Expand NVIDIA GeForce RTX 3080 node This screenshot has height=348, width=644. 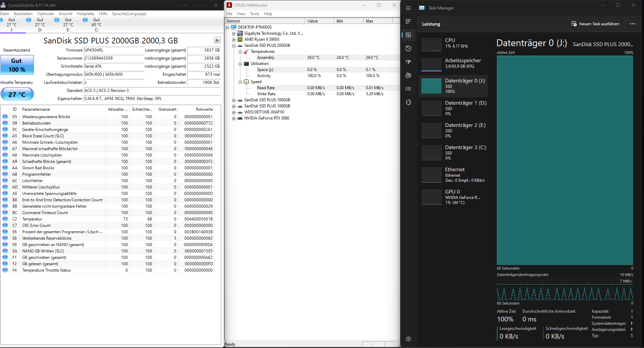234,118
